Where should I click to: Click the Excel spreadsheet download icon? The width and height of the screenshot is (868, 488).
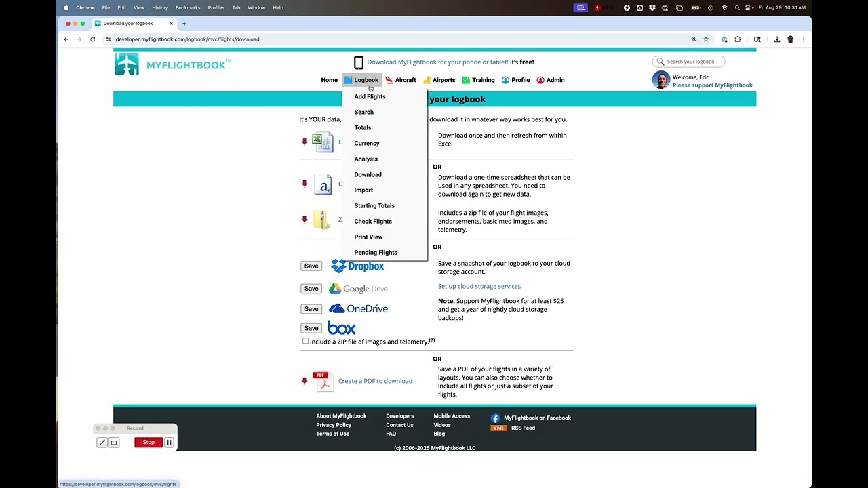323,142
